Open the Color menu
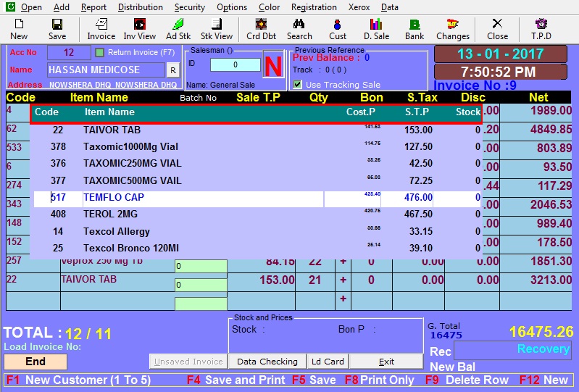The height and width of the screenshot is (392, 579). [269, 7]
